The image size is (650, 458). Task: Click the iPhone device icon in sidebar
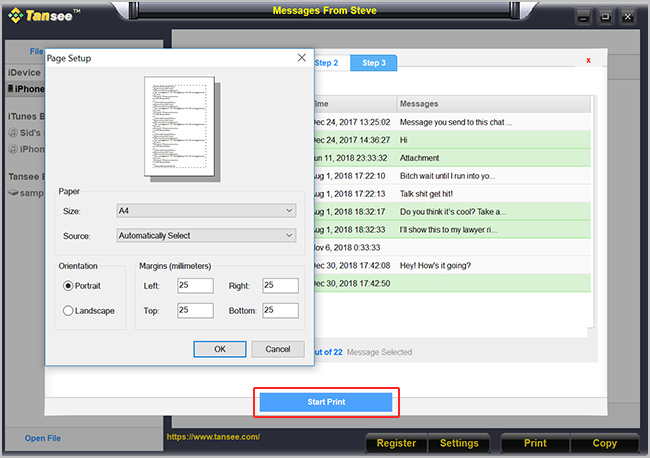[x=11, y=89]
